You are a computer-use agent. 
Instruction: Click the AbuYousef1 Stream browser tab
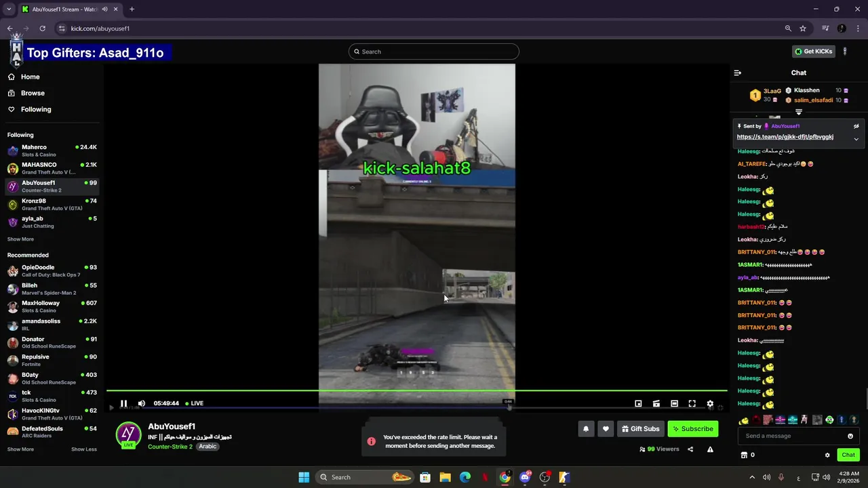point(69,9)
